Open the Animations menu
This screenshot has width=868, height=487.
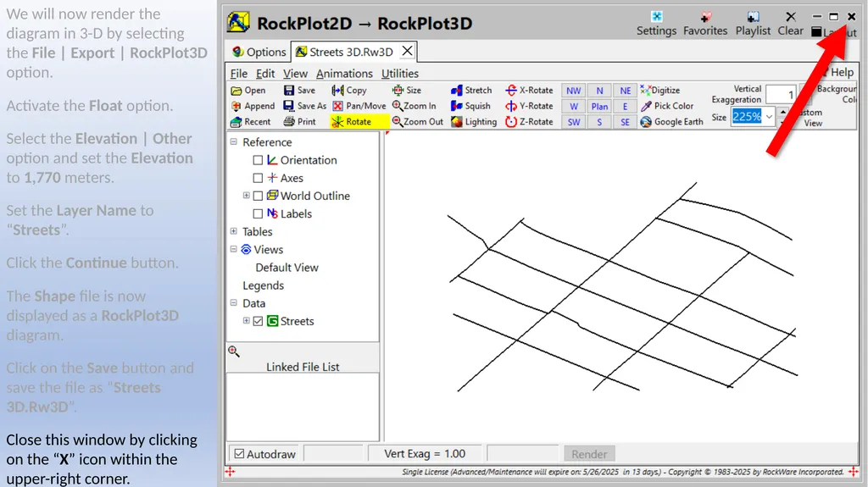pyautogui.click(x=344, y=74)
